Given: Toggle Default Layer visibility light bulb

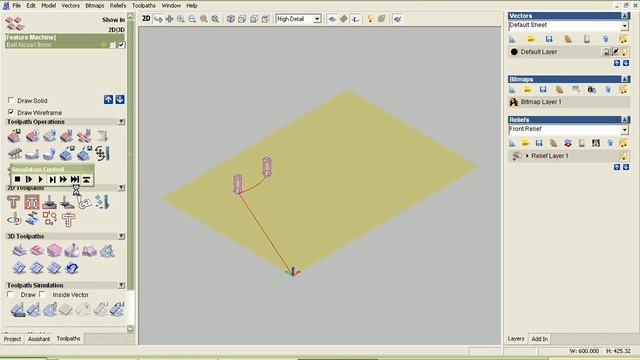Looking at the screenshot, I should coord(624,52).
